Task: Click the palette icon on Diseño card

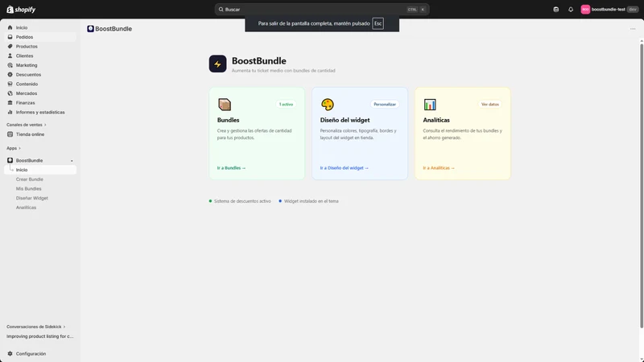Action: [328, 105]
